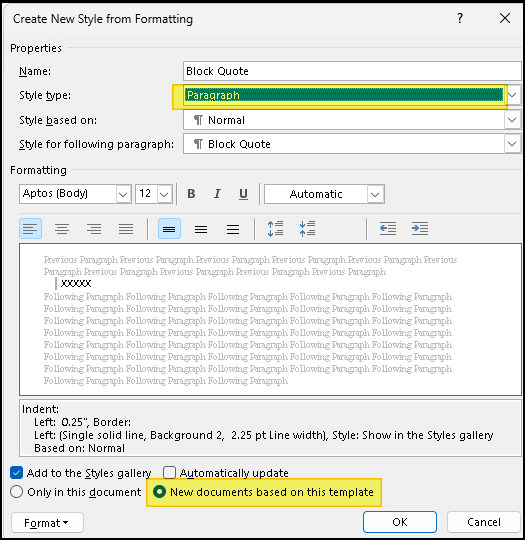Open the Style type dropdown arrow
Viewport: 525px width, 540px height.
pyautogui.click(x=512, y=95)
